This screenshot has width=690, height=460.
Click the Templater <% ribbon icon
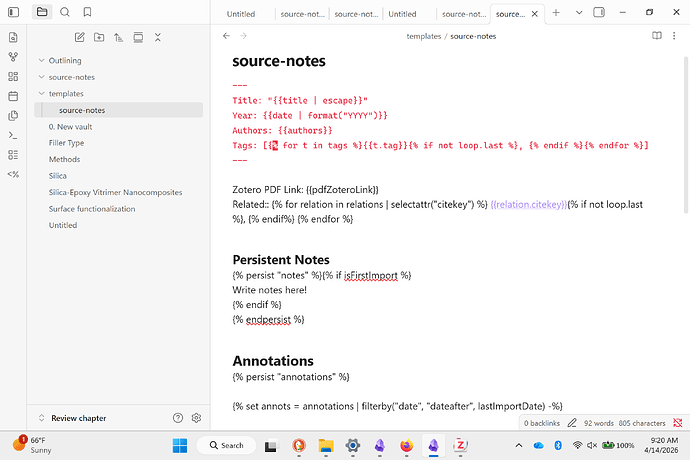tap(13, 174)
